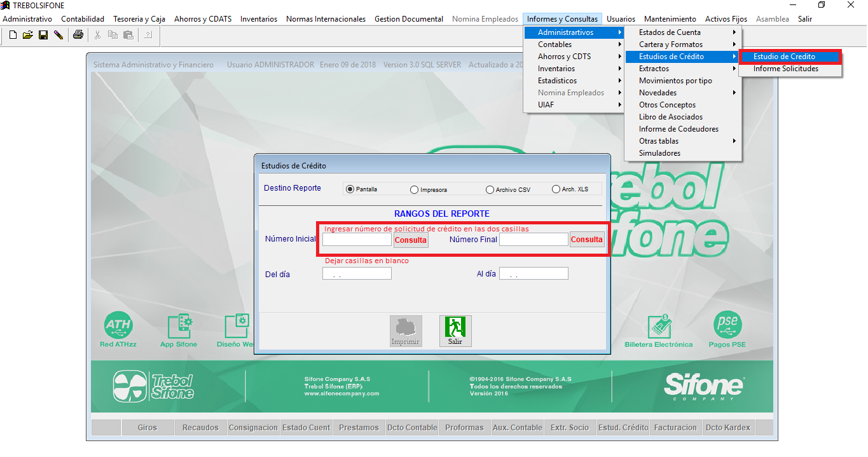Open the App Sifone icon
868x457 pixels.
tap(179, 326)
